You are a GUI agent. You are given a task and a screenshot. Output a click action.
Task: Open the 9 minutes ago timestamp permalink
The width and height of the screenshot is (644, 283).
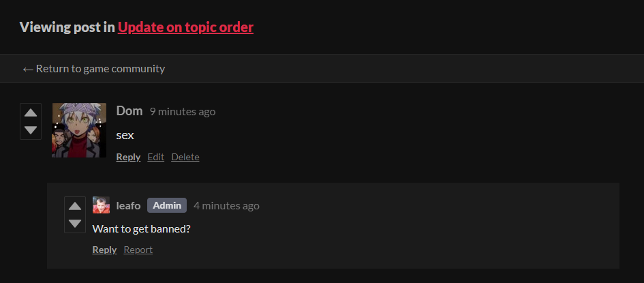pos(183,112)
